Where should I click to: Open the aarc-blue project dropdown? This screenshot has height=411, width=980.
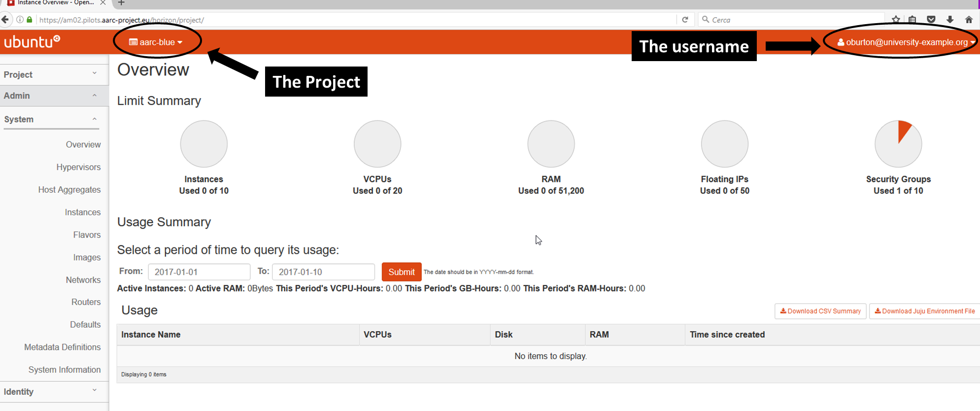coord(156,42)
